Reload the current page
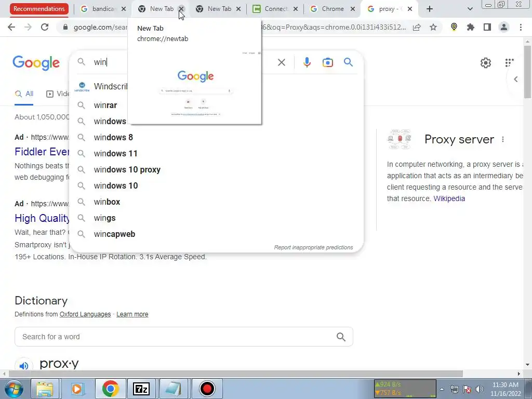The width and height of the screenshot is (532, 399). [45, 27]
